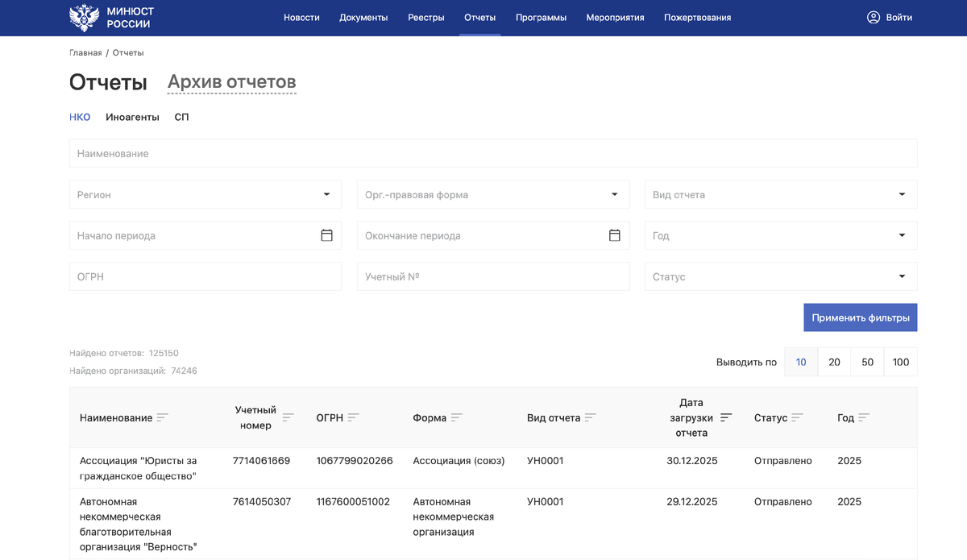Viewport: 967px width, 560px height.
Task: Click the Отчеты page heading
Action: click(x=108, y=82)
